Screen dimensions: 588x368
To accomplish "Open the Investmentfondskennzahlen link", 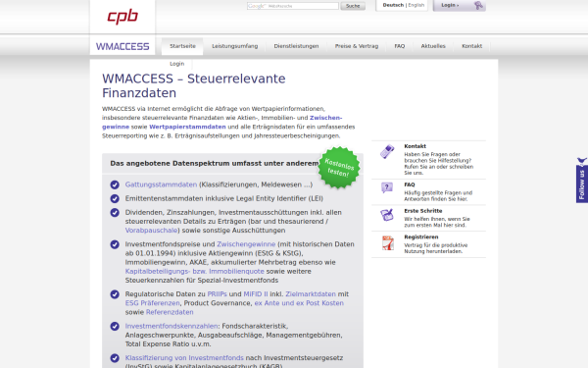I will (x=171, y=327).
